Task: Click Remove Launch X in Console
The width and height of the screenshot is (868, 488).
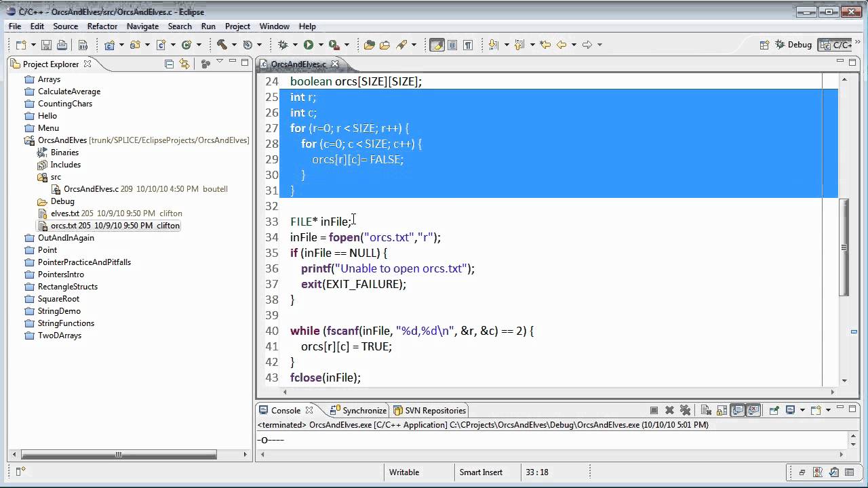Action: click(x=669, y=411)
